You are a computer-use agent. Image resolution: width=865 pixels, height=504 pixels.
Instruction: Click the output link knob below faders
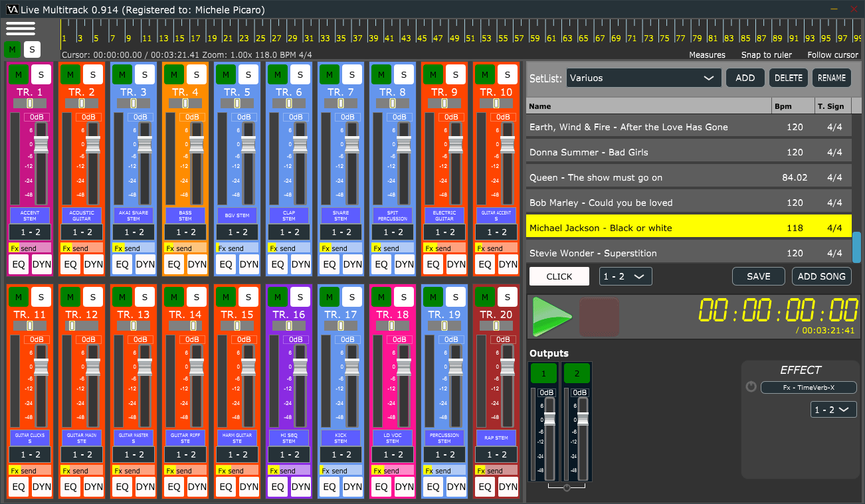pyautogui.click(x=567, y=488)
